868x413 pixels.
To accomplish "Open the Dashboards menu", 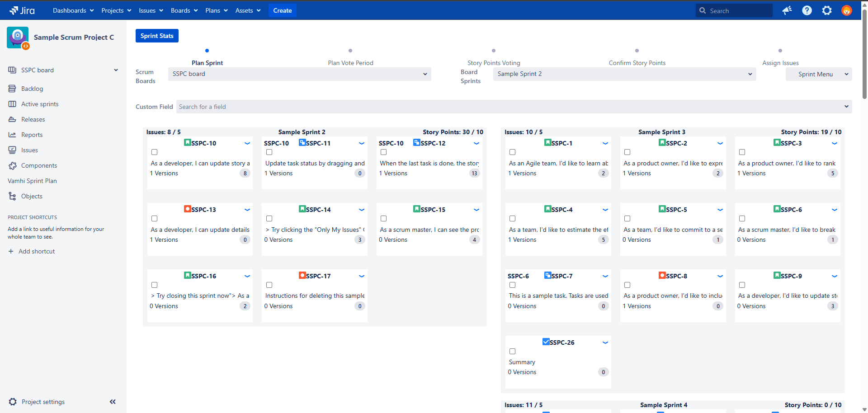I will pos(73,10).
